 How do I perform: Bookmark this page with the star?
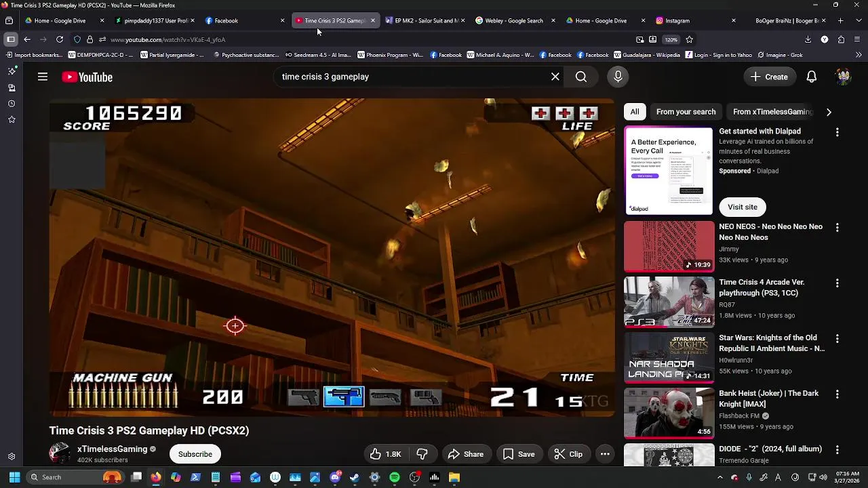pos(690,39)
